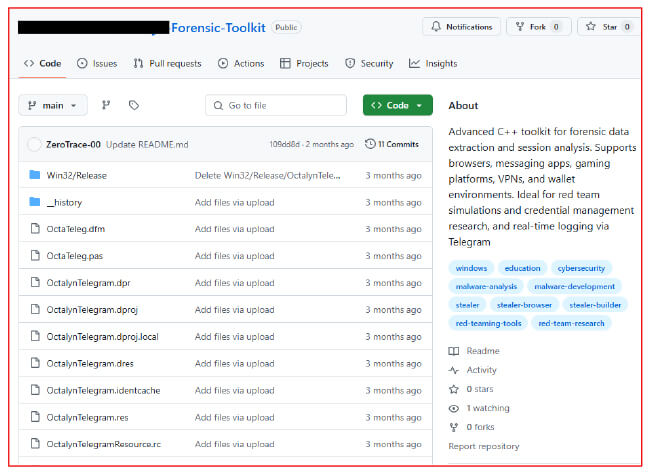Screen dimensions: 653x474
Task: Open the branches icon next to main
Action: pos(106,105)
